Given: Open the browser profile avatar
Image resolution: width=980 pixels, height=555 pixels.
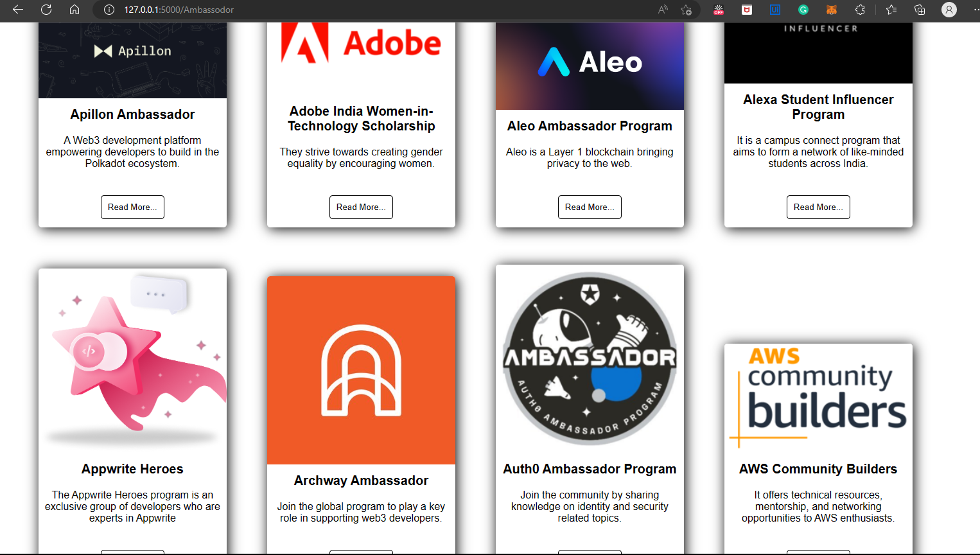Looking at the screenshot, I should coord(949,10).
